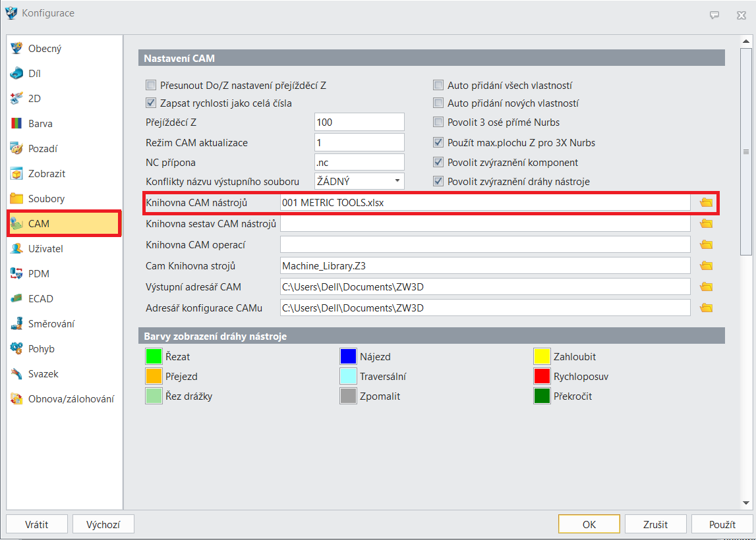Select the Díl category icon
756x540 pixels.
[x=16, y=74]
